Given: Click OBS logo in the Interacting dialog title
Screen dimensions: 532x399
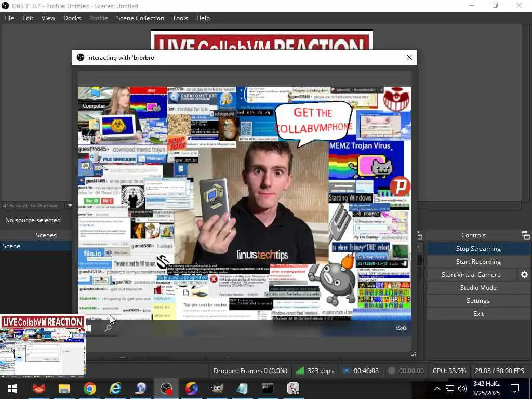Looking at the screenshot, I should click(81, 57).
